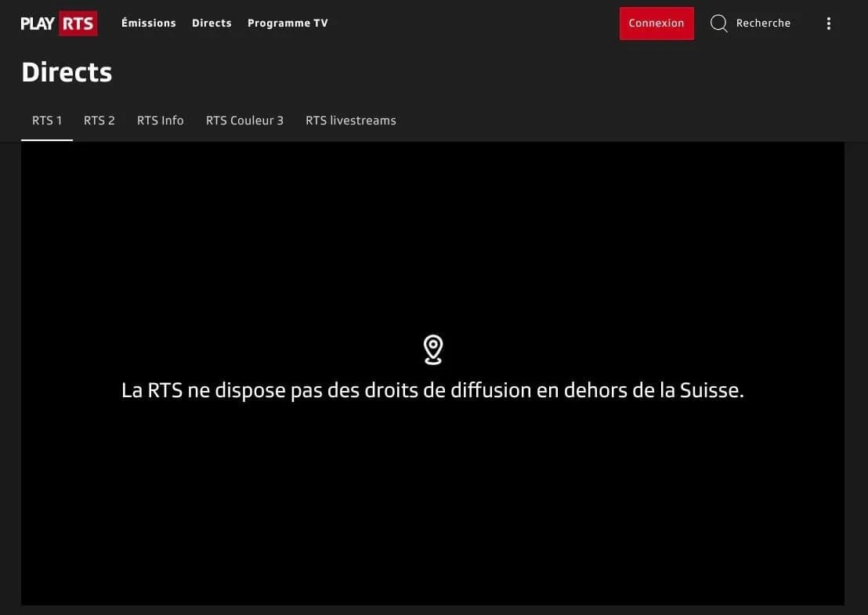Image resolution: width=868 pixels, height=615 pixels.
Task: Go to Directs in top navigation
Action: click(212, 24)
